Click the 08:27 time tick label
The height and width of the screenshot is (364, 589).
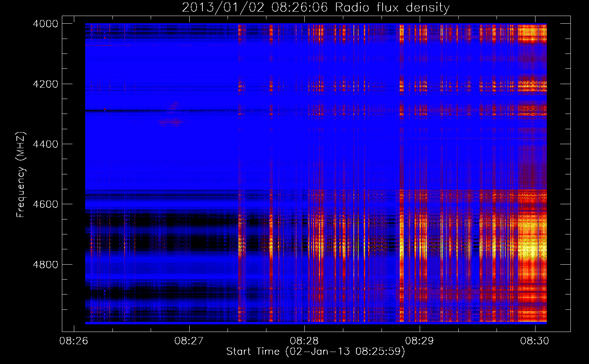coord(189,341)
